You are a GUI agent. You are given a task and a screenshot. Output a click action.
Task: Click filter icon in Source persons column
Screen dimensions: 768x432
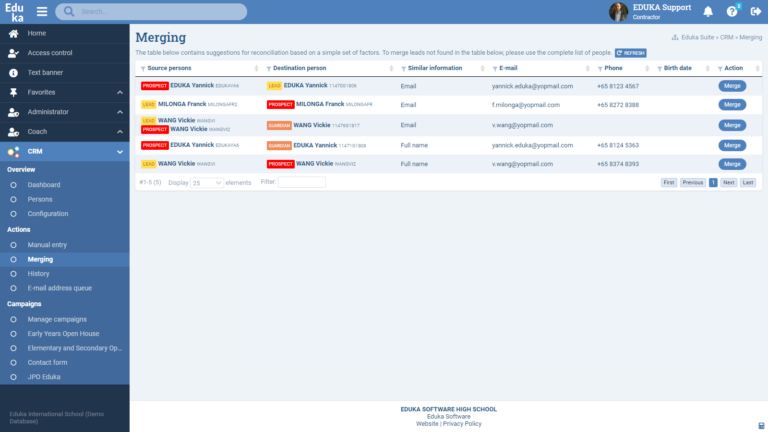click(143, 69)
